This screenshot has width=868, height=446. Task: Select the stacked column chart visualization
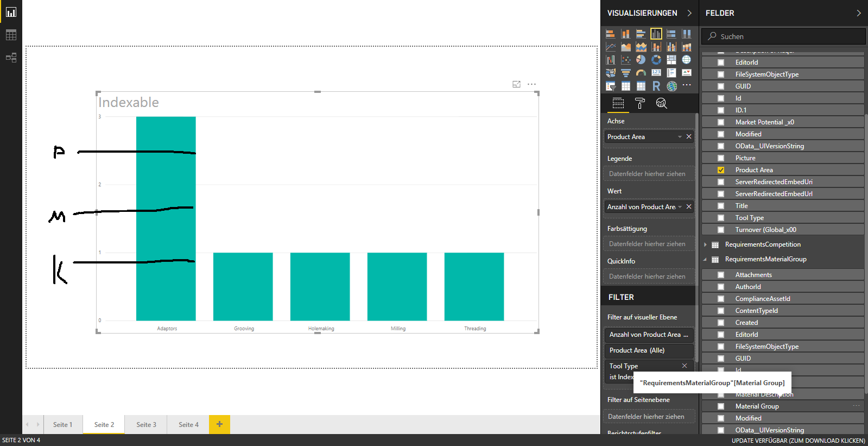[626, 34]
